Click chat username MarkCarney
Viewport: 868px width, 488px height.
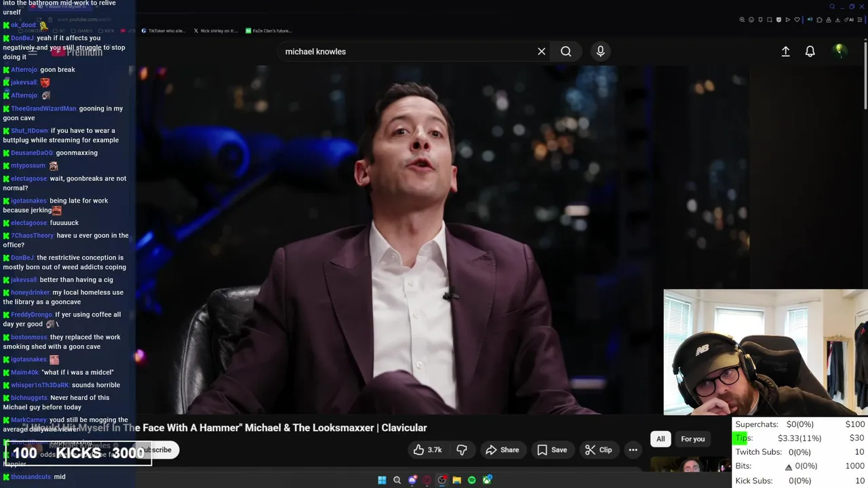coord(28,420)
